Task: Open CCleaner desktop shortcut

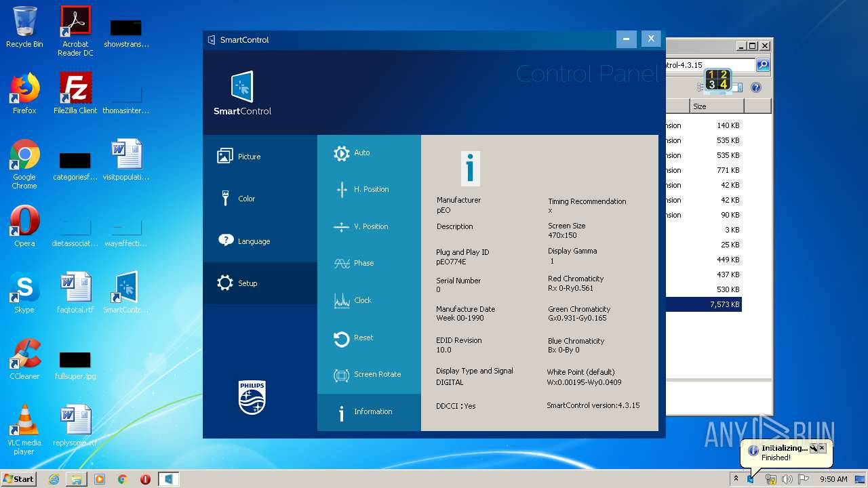Action: click(24, 359)
